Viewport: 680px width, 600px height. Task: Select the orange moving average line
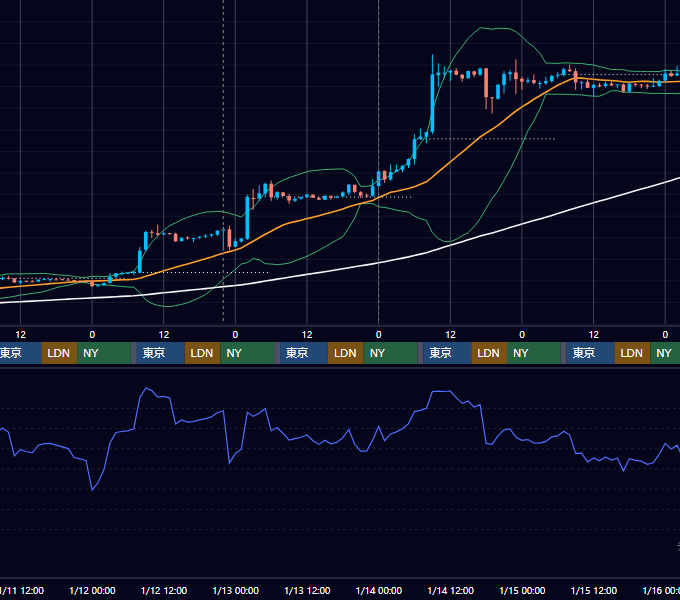(451, 160)
